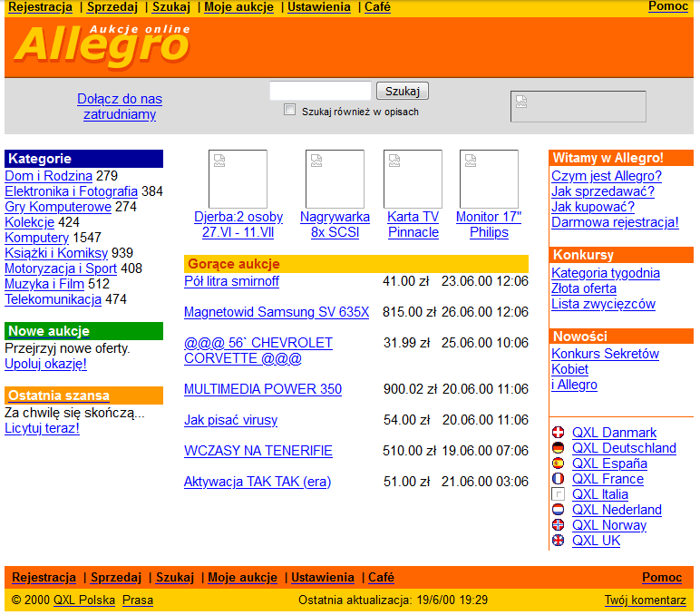
Task: Open the Telekomunikacja category
Action: pyautogui.click(x=53, y=299)
